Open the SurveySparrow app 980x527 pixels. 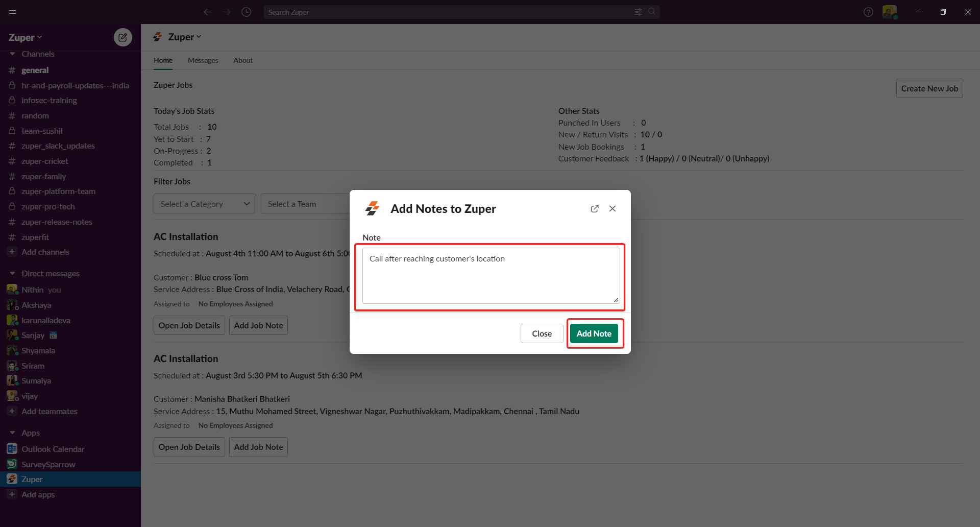tap(48, 465)
